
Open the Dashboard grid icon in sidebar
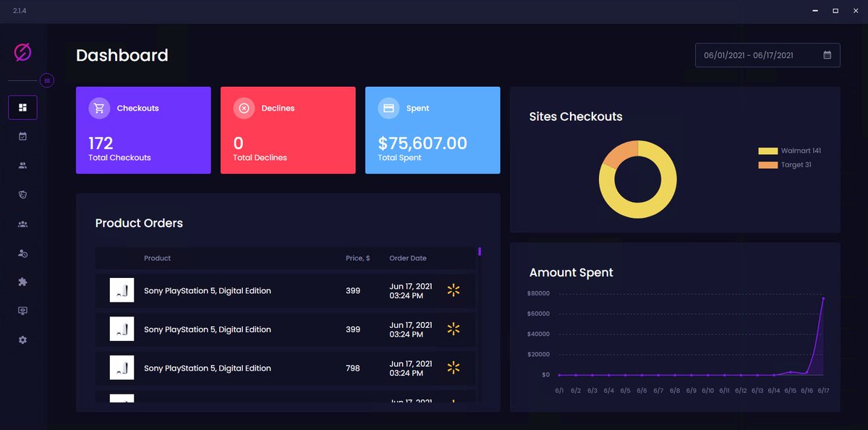[x=23, y=108]
